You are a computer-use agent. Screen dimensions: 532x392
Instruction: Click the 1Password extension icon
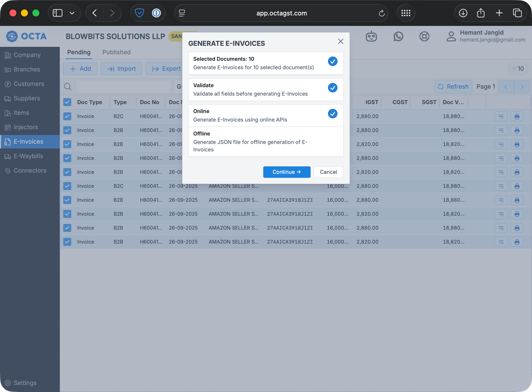tap(156, 13)
